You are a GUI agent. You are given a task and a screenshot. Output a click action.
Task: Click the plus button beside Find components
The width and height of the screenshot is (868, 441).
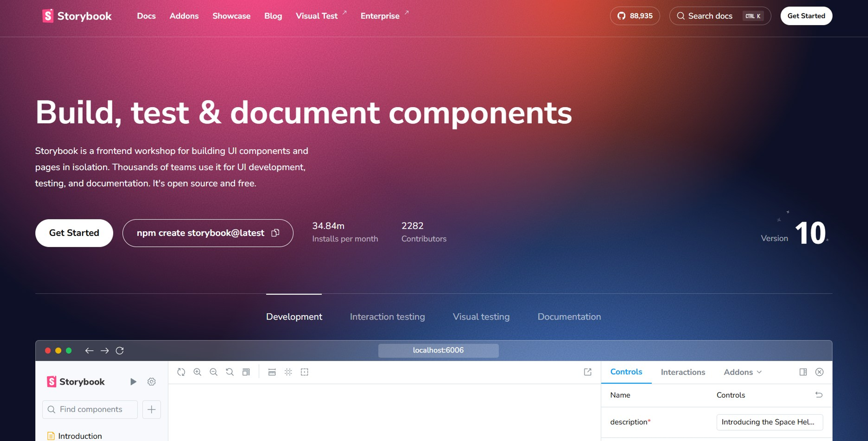tap(151, 409)
